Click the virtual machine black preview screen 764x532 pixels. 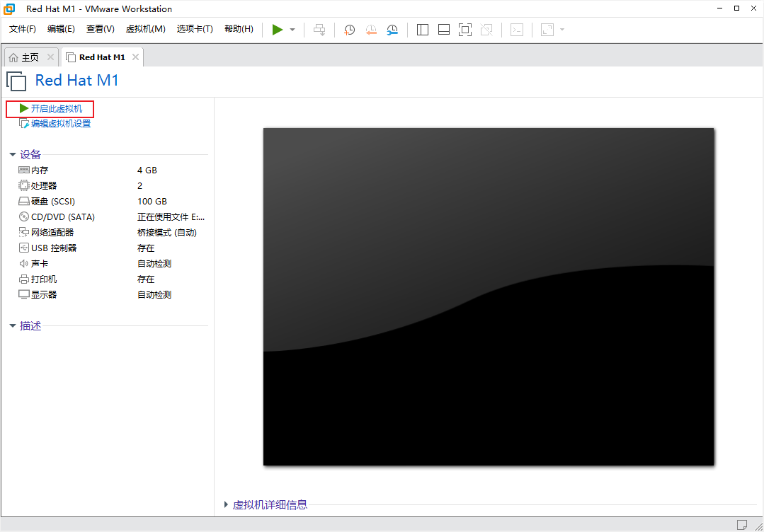(x=489, y=296)
